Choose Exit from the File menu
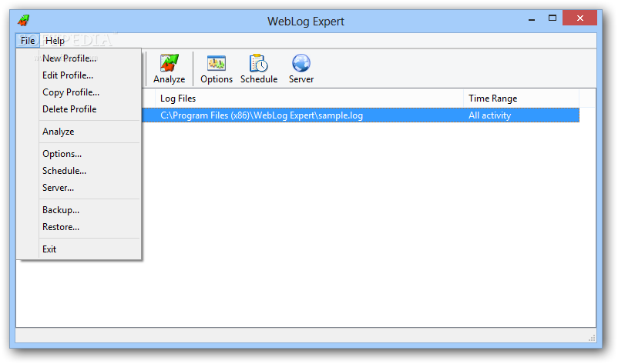This screenshot has height=364, width=618. pyautogui.click(x=79, y=249)
